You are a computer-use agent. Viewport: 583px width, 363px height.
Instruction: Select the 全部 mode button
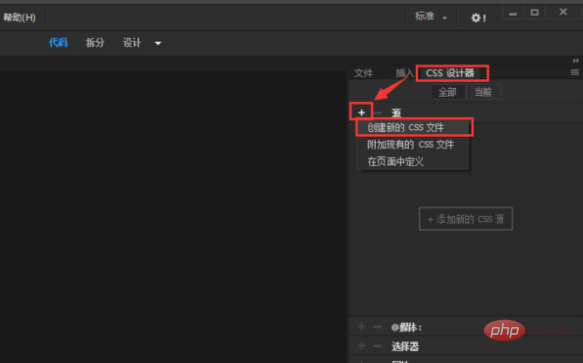447,92
